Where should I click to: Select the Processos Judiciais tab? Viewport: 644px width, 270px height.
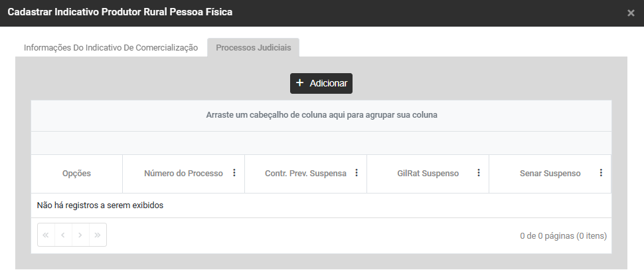[x=254, y=48]
